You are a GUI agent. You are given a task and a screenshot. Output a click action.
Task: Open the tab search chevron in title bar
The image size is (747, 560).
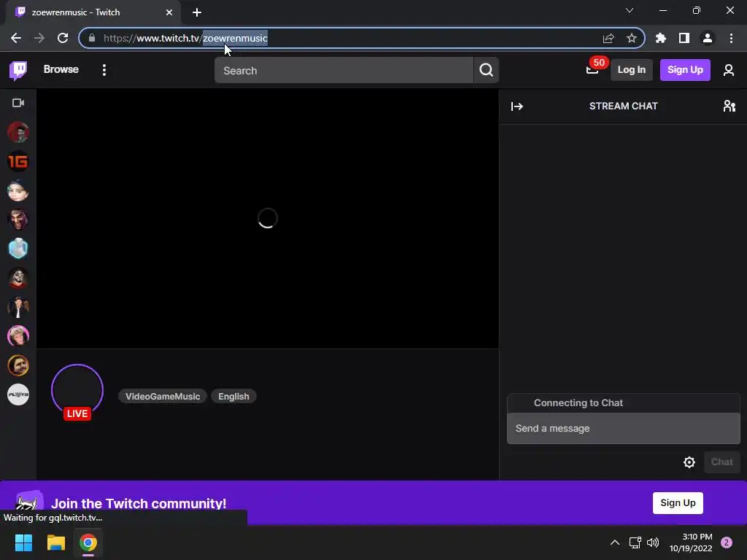click(x=630, y=10)
